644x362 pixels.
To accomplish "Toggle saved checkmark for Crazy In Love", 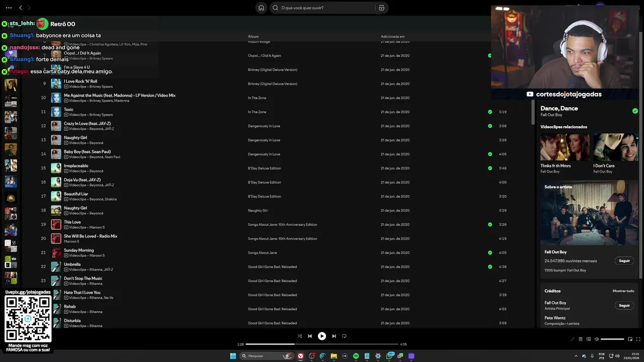I will 490,126.
